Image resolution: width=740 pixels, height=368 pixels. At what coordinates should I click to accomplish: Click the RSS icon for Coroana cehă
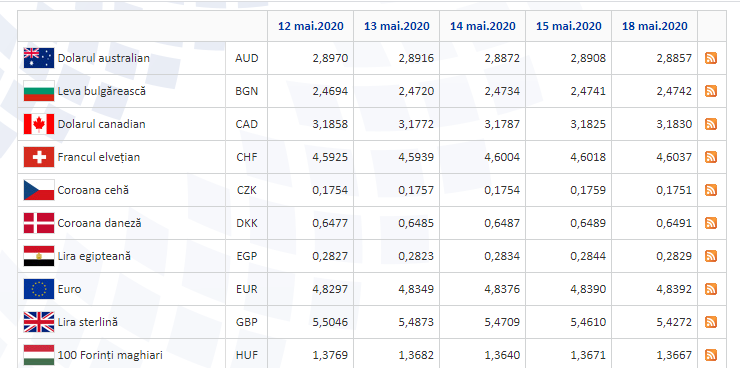pyautogui.click(x=711, y=190)
